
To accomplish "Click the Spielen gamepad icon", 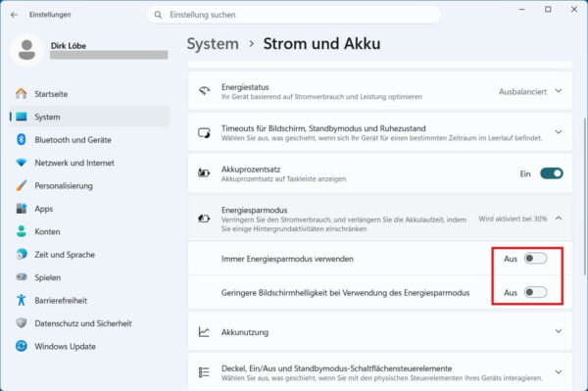I will 22,277.
